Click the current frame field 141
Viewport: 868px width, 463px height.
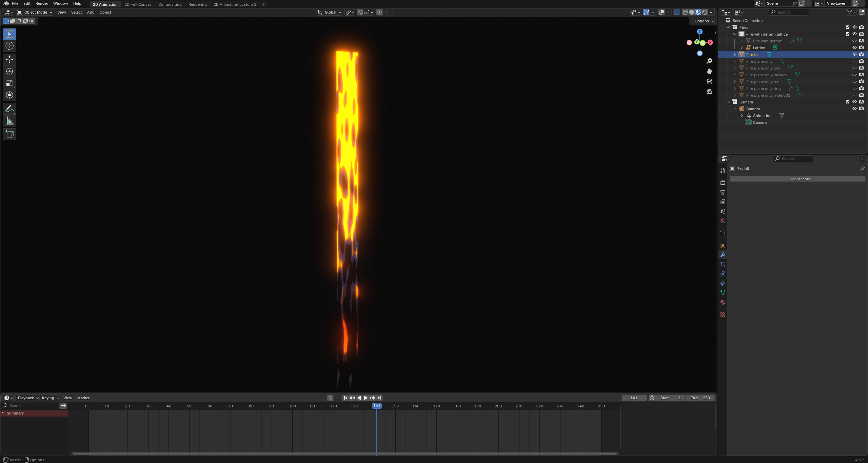click(634, 398)
